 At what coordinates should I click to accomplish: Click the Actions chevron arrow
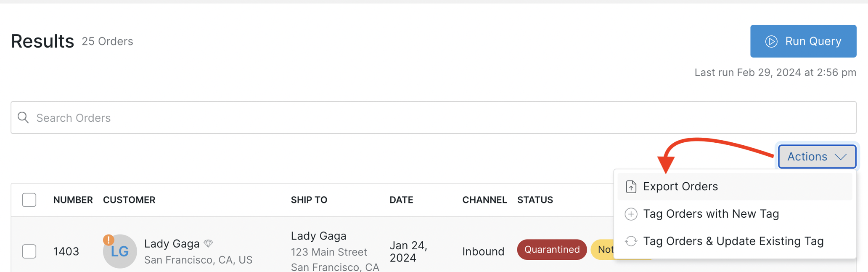tap(841, 157)
